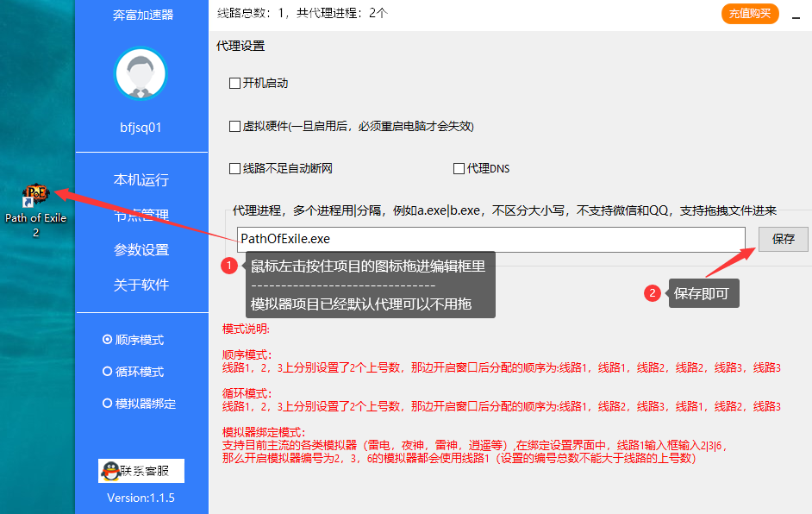This screenshot has height=514, width=812.
Task: Go to the 参数设置 settings page
Action: click(x=141, y=250)
